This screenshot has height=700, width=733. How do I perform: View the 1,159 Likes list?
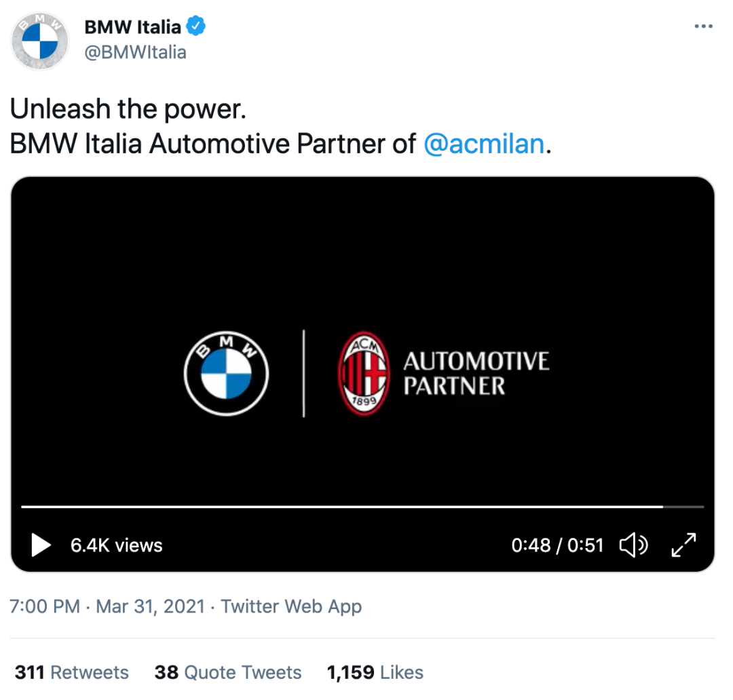coord(375,672)
